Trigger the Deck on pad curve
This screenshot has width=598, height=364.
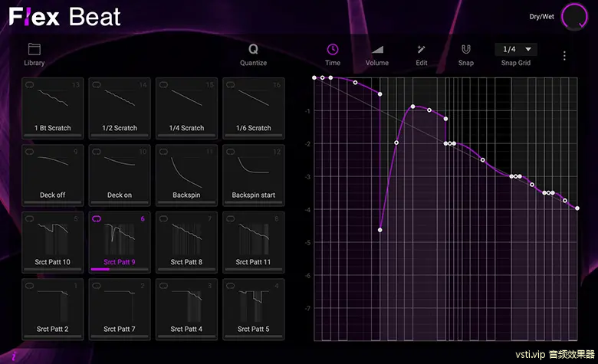point(120,161)
